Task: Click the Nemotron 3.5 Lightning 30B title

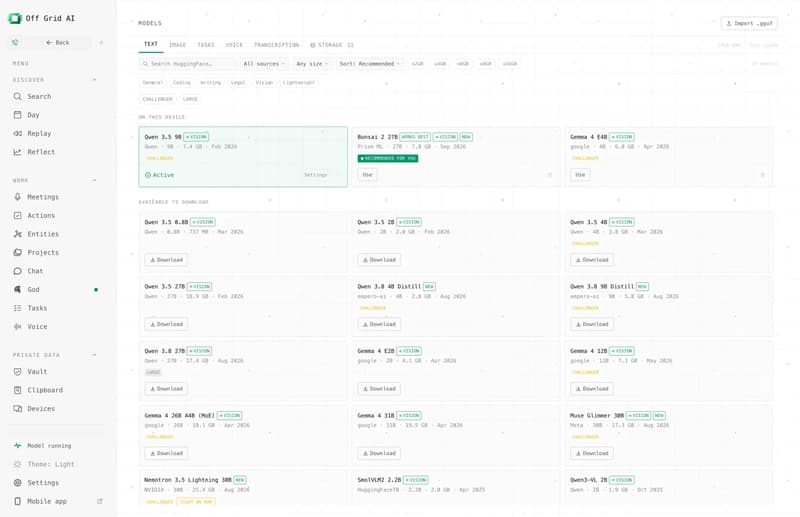Action: pos(188,480)
